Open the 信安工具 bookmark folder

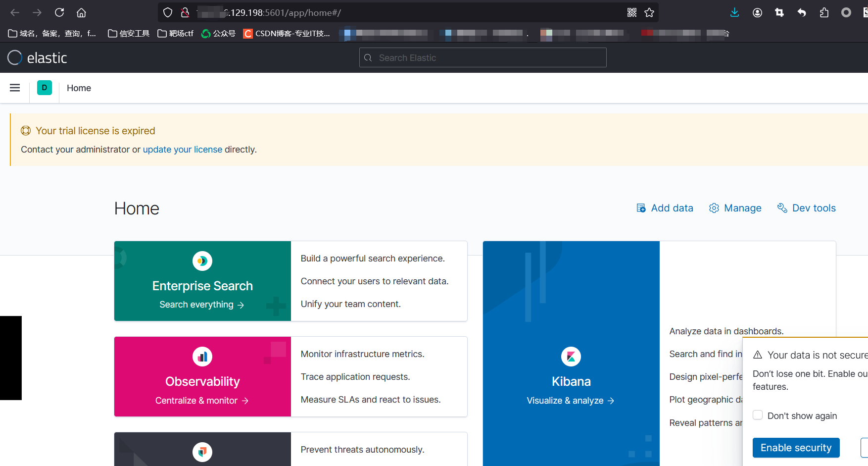[x=129, y=33]
